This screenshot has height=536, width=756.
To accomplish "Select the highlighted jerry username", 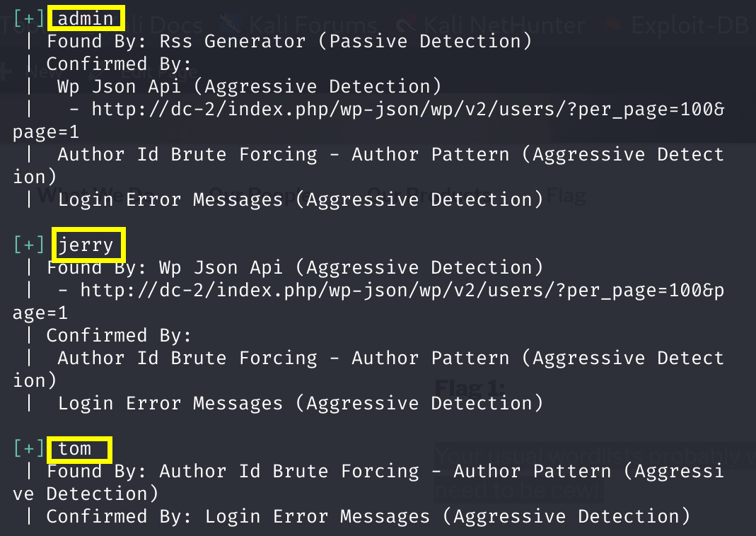I will pos(86,245).
